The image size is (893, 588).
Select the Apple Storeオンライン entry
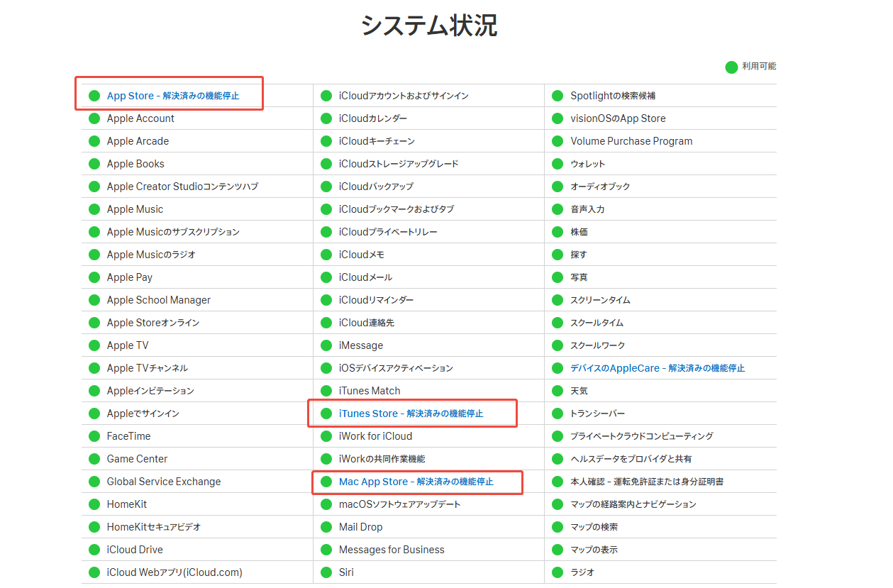coord(153,323)
